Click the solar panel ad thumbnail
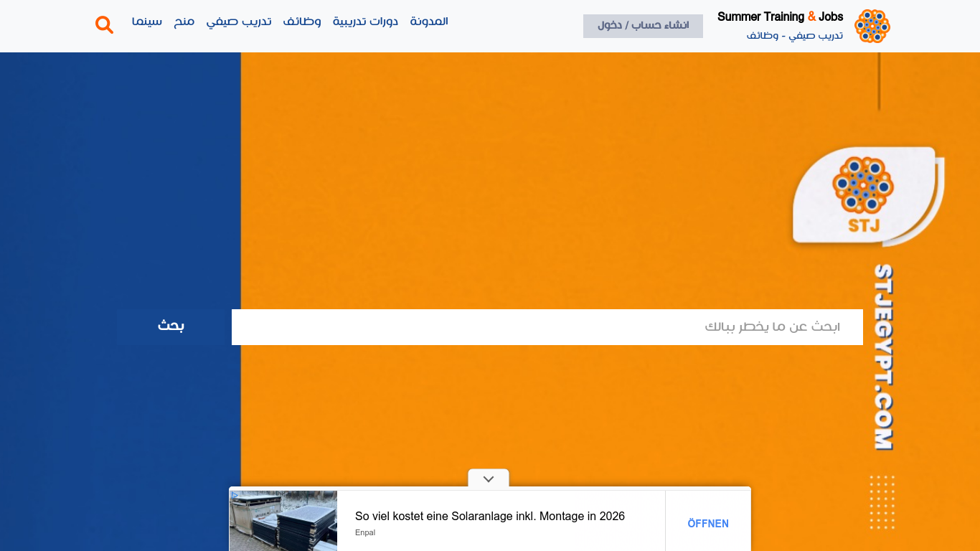The height and width of the screenshot is (551, 980). click(x=283, y=521)
